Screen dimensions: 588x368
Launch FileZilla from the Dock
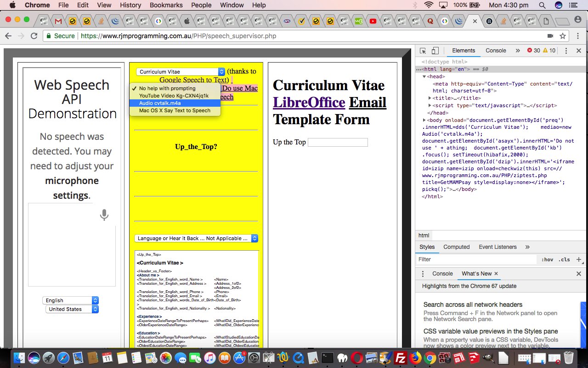click(x=400, y=357)
